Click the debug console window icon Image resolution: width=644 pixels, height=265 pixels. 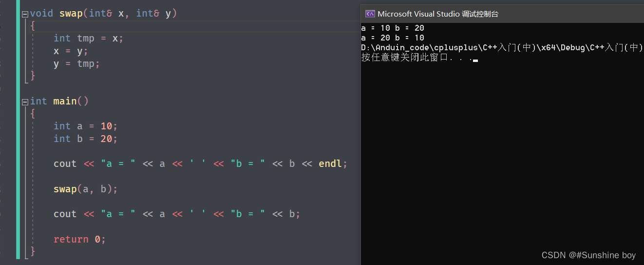tap(370, 14)
